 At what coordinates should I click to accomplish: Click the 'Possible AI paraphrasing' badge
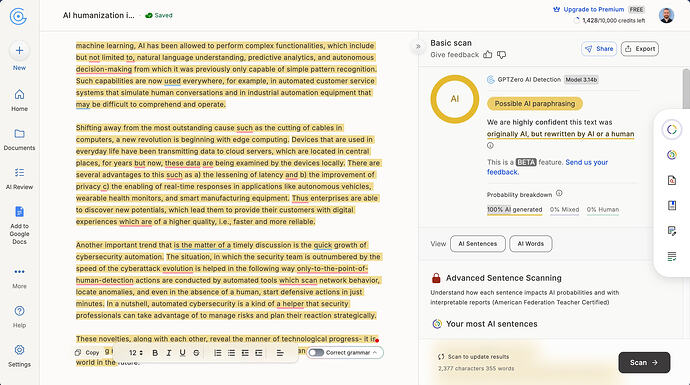click(x=535, y=104)
